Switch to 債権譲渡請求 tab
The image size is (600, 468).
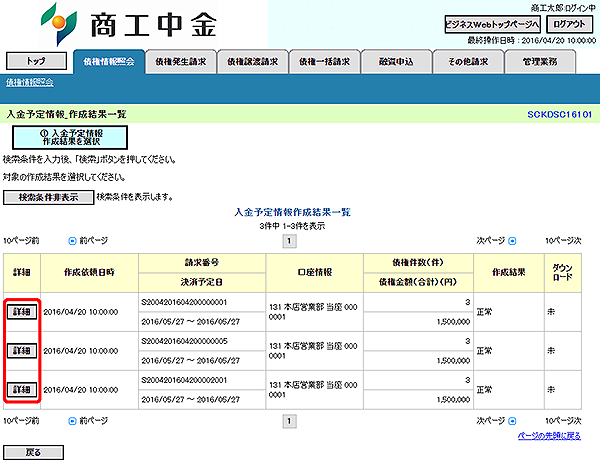pos(253,62)
